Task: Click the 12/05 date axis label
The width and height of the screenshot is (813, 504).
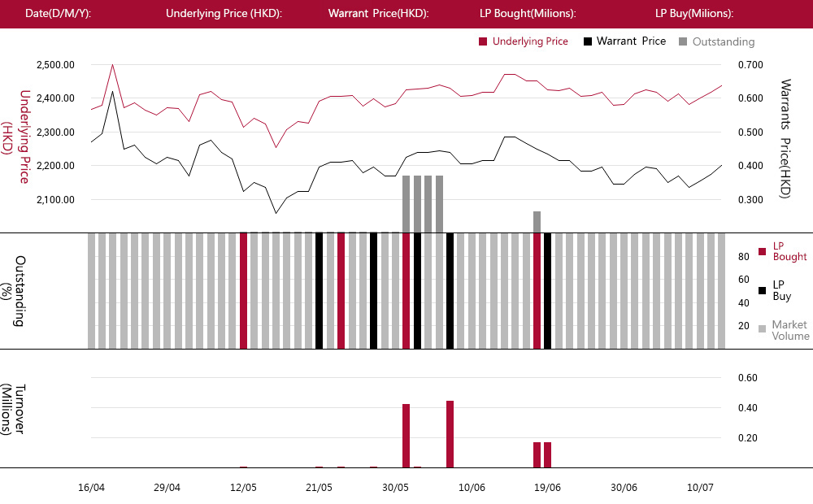Action: [243, 488]
